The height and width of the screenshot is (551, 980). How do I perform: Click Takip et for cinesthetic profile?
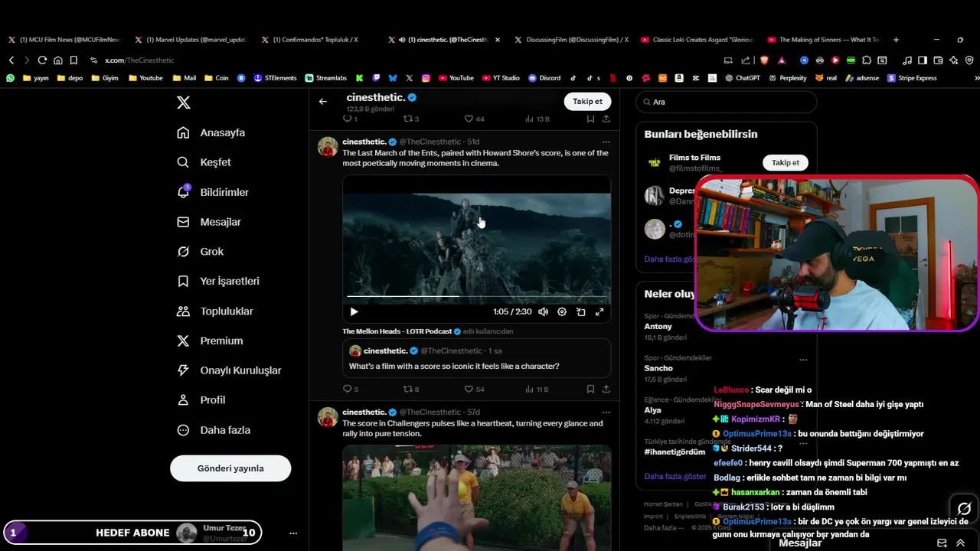coord(587,101)
